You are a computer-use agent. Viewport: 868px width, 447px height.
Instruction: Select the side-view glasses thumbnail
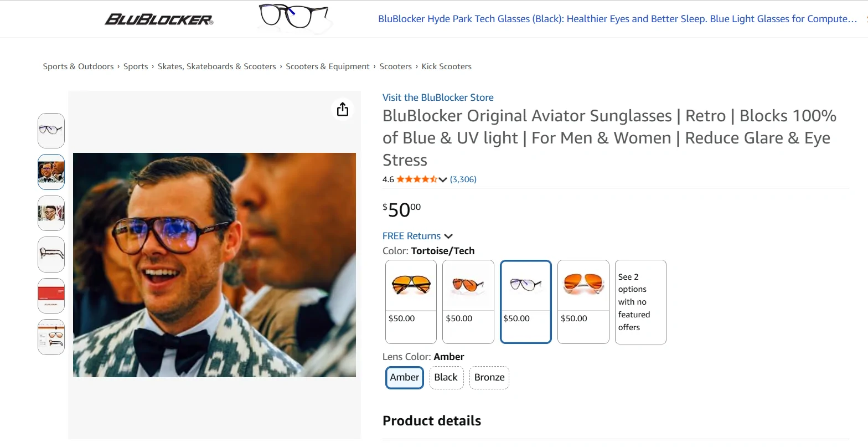[x=51, y=255]
